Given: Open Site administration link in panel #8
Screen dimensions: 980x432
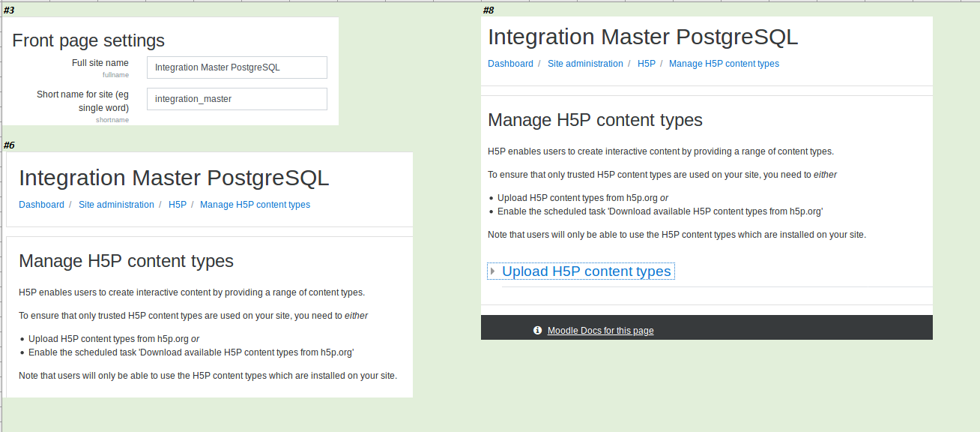Looking at the screenshot, I should click(x=585, y=64).
